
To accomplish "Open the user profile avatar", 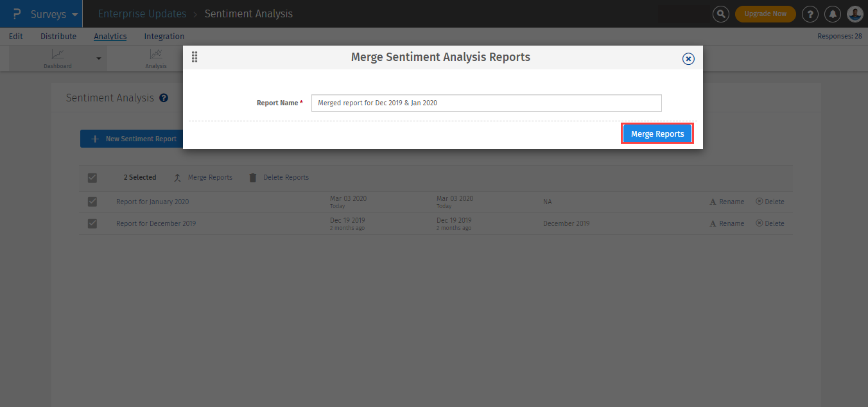I will click(x=855, y=14).
